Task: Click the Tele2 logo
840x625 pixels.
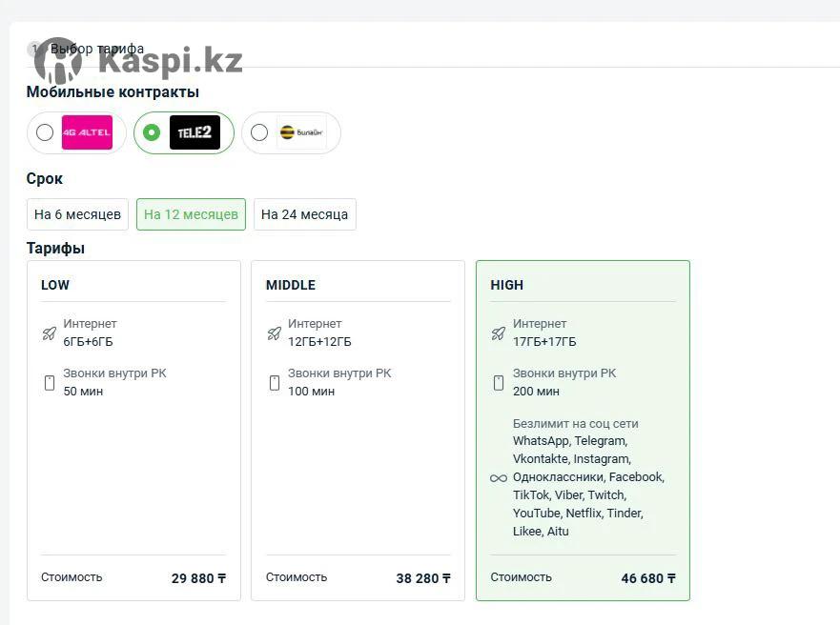Action: click(x=195, y=132)
